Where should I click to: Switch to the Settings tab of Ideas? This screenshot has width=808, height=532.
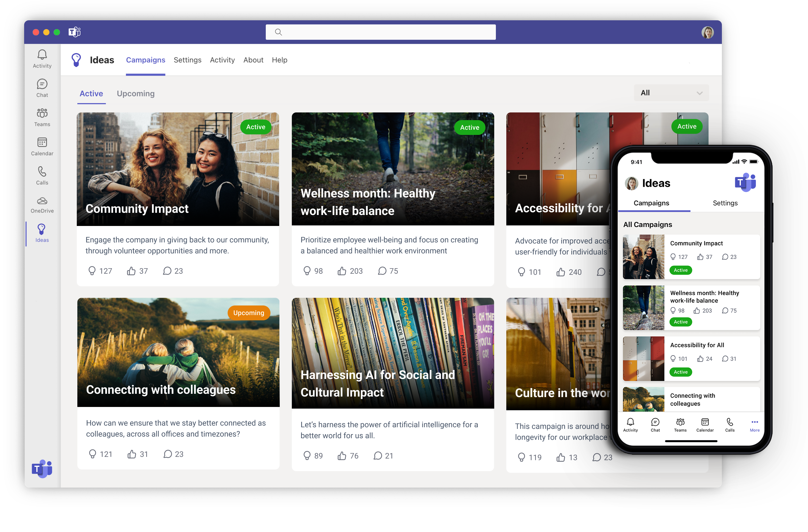click(187, 60)
